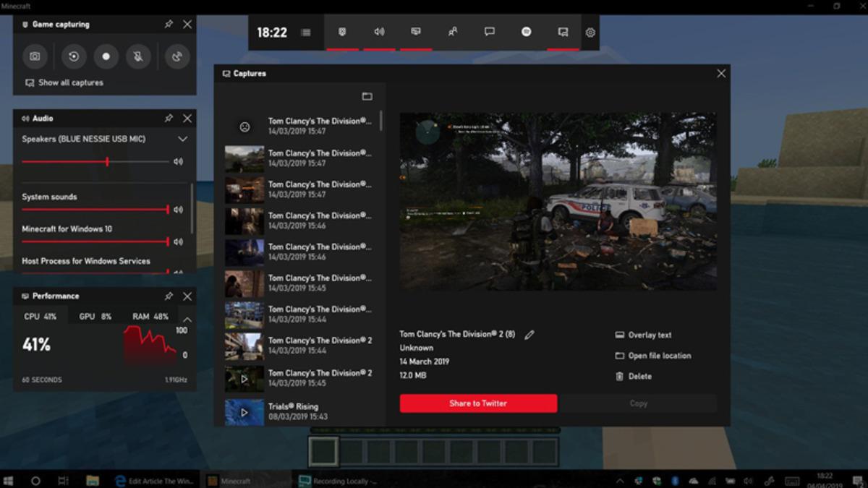Open the Audio widget from the top bar
The width and height of the screenshot is (868, 488).
pos(378,33)
